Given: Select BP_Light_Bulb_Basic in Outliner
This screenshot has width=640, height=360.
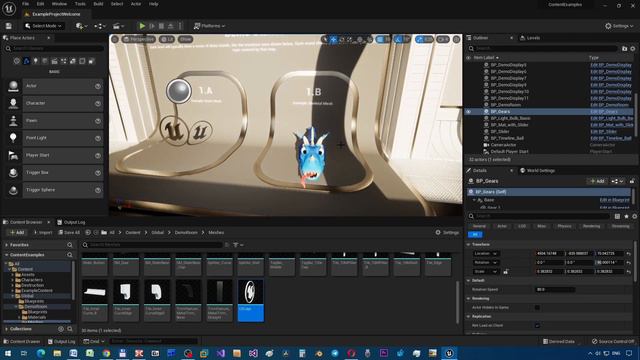Looking at the screenshot, I should coord(510,118).
